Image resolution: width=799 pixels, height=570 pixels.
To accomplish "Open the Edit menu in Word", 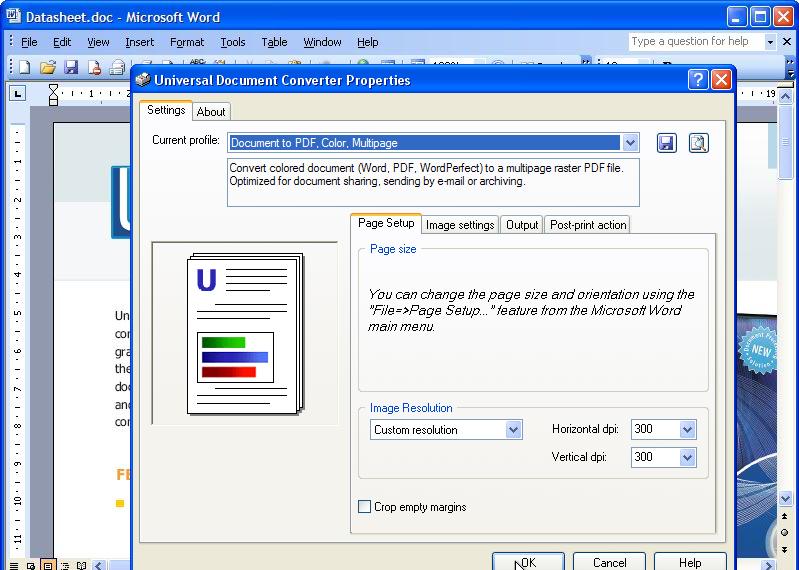I will click(x=62, y=42).
